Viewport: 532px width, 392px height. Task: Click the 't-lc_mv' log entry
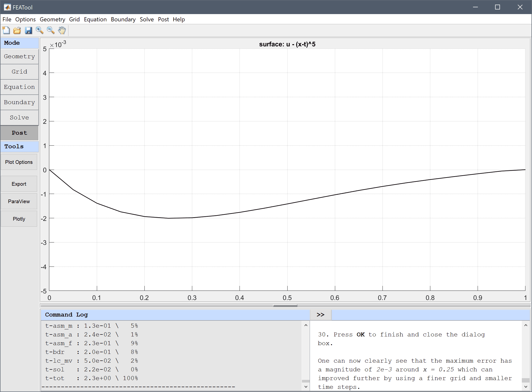pyautogui.click(x=91, y=361)
